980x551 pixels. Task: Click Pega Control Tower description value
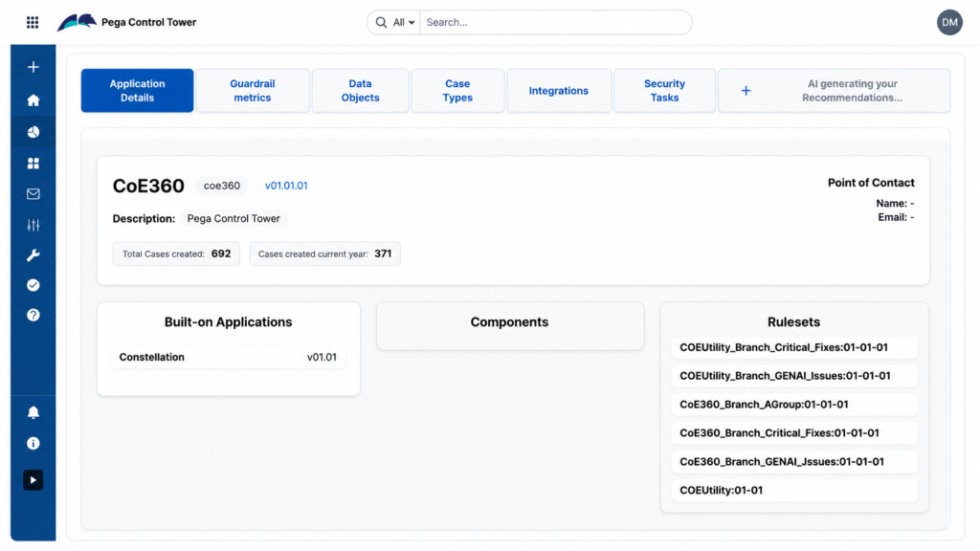(234, 219)
